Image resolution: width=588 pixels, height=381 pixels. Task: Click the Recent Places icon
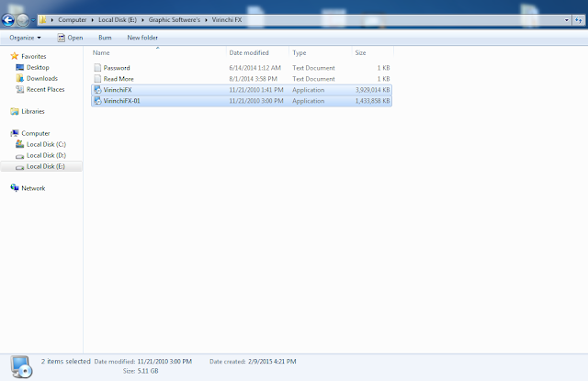(20, 89)
